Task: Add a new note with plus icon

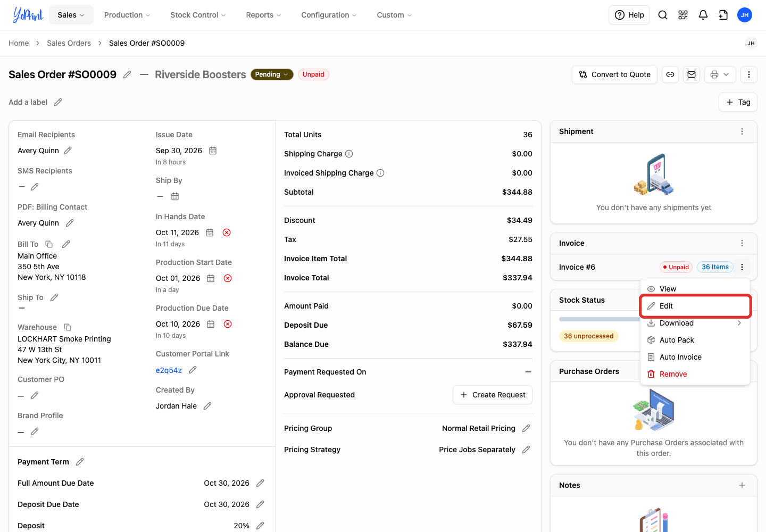Action: (x=742, y=485)
